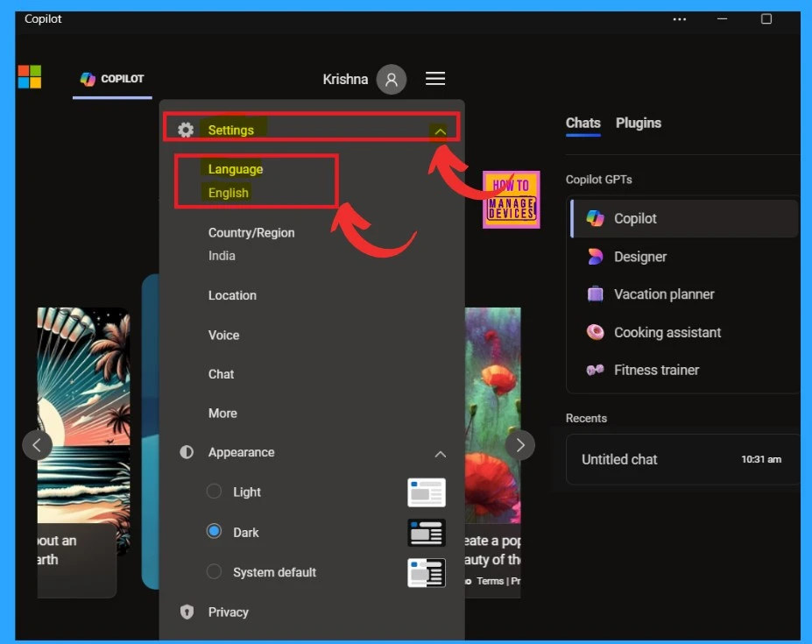Click the red poppies carousel image
The width and height of the screenshot is (812, 644).
492,414
